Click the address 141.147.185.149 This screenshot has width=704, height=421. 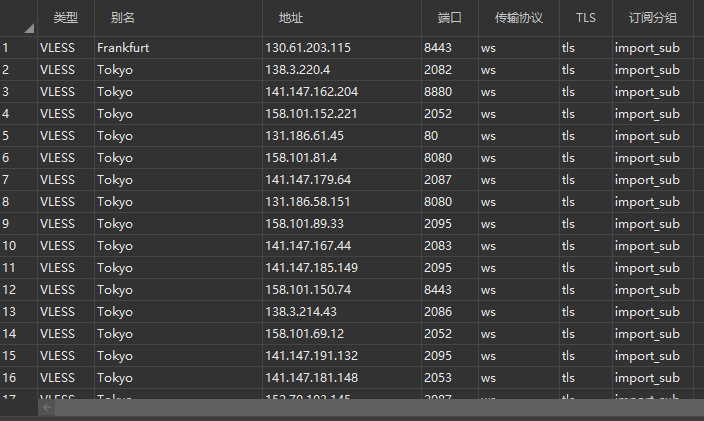click(311, 268)
